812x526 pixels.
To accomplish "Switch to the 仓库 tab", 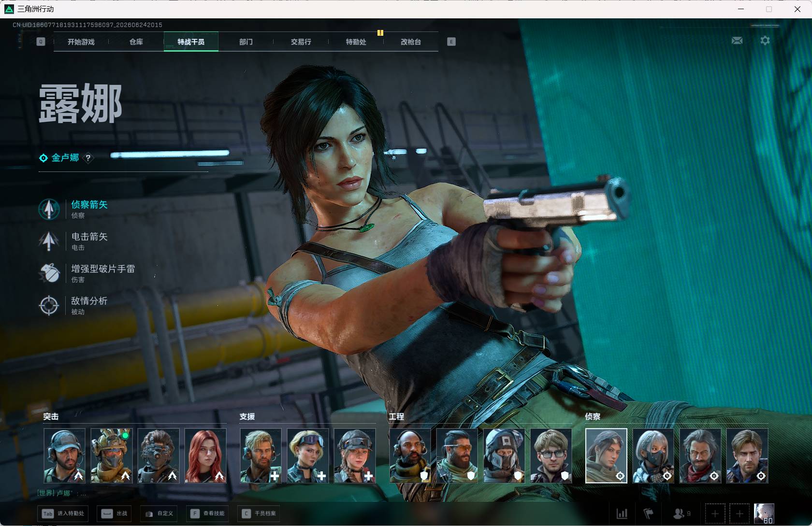I will [136, 42].
